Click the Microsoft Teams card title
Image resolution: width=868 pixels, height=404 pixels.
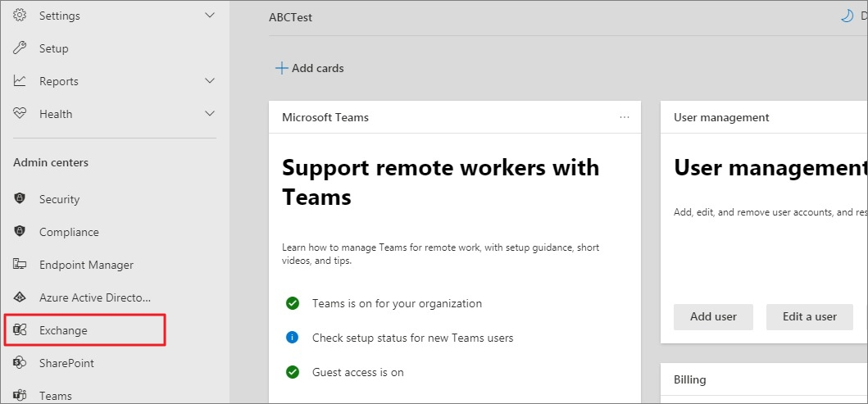(325, 117)
